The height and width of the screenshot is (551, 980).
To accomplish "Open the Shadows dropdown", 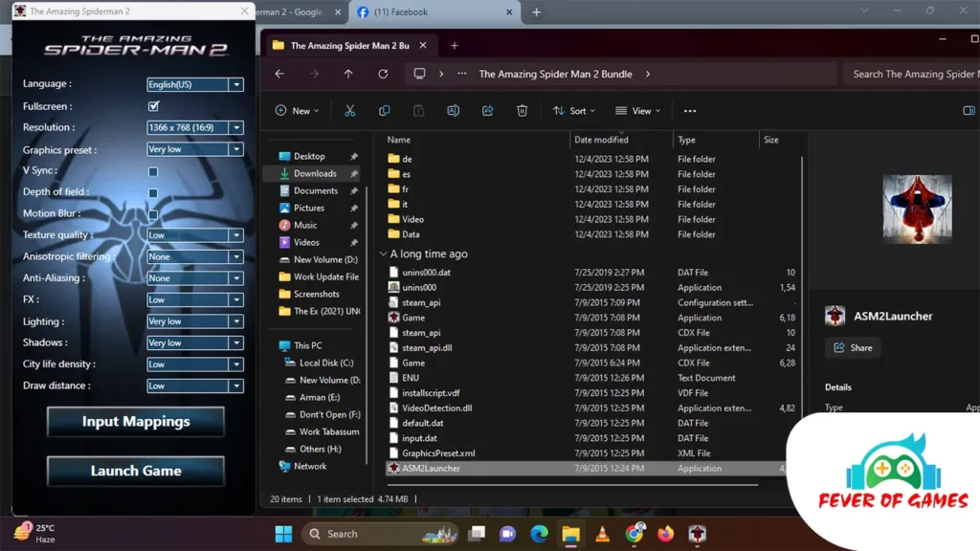I will [195, 343].
